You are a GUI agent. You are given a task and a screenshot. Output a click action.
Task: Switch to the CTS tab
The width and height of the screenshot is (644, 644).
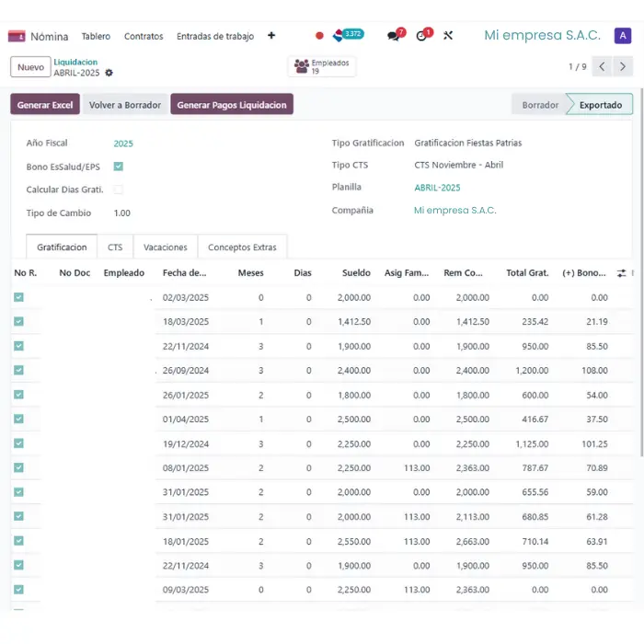tap(115, 247)
